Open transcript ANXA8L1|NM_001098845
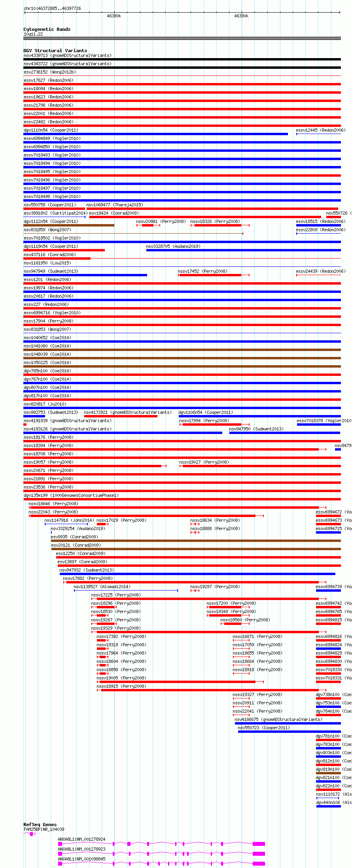This screenshot has width=352, height=868. coord(82,859)
